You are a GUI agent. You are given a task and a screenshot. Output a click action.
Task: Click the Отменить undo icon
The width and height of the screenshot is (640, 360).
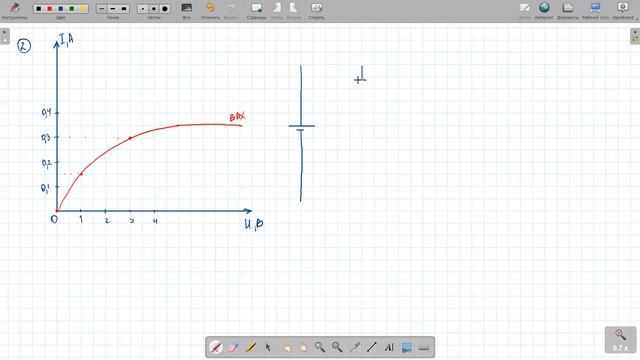210,7
